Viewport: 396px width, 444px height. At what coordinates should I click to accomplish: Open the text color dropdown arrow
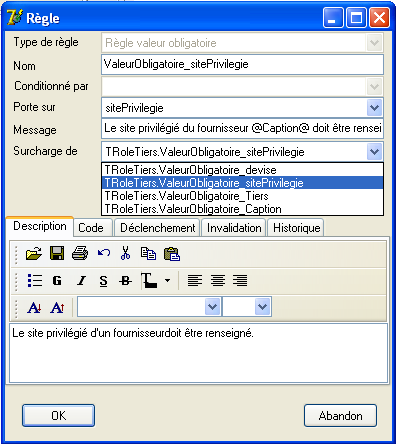tap(168, 280)
